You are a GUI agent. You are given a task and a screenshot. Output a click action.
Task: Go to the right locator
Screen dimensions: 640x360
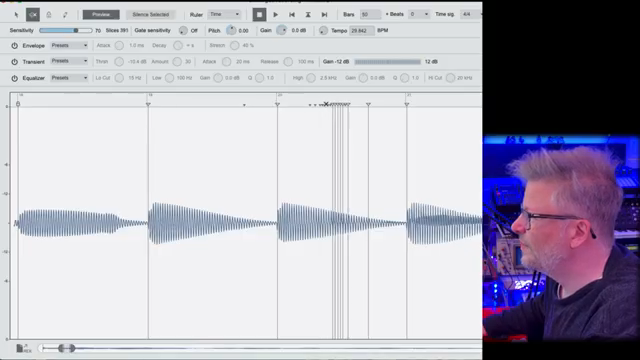click(324, 15)
